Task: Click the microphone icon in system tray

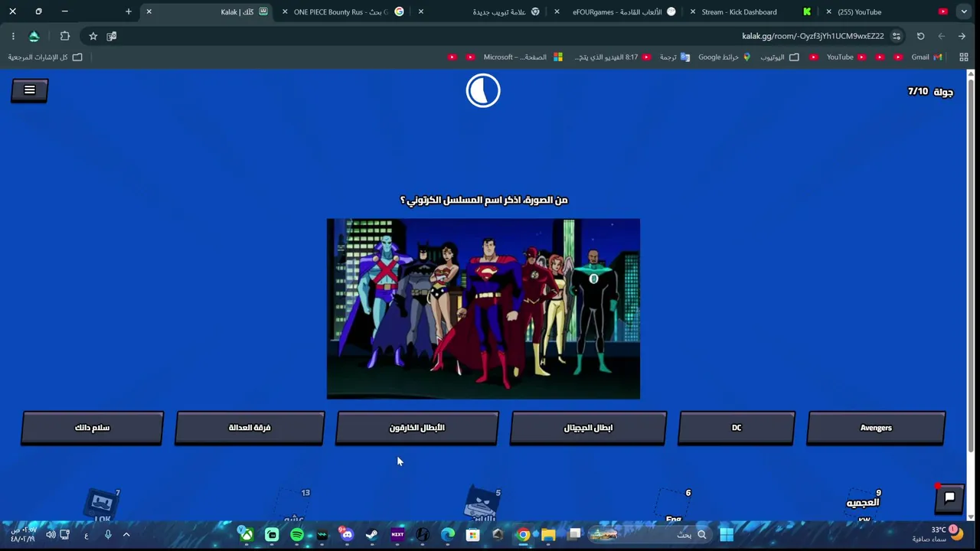Action: (x=108, y=534)
